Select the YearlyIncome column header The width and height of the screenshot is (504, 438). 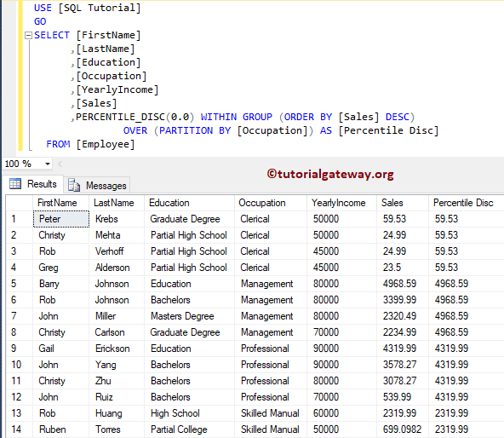tap(341, 203)
